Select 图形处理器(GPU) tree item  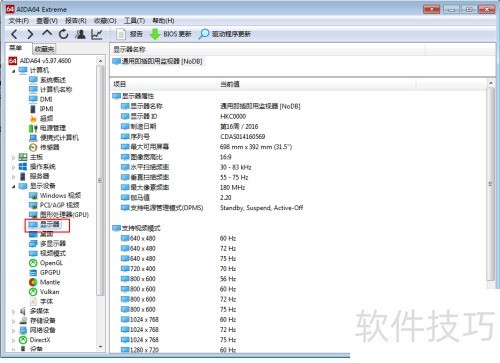click(x=59, y=215)
